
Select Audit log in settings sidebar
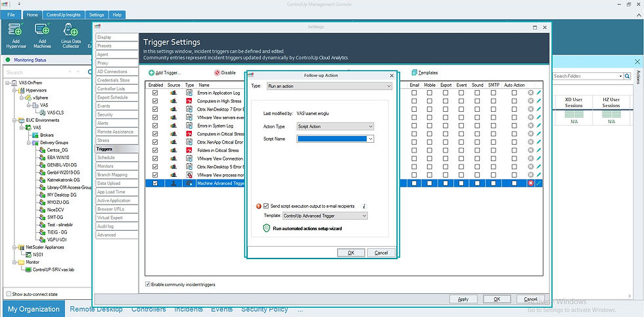pos(117,226)
